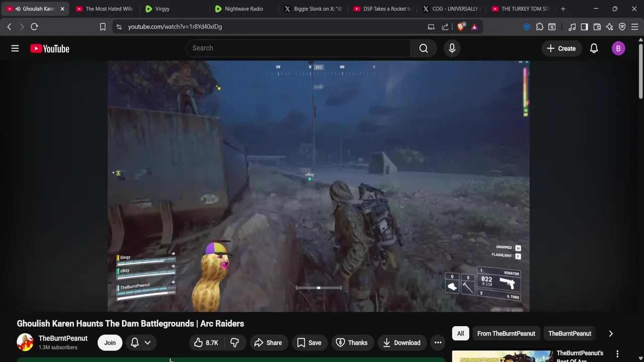The width and height of the screenshot is (644, 362).
Task: Install app icon in the address bar
Action: (431, 27)
